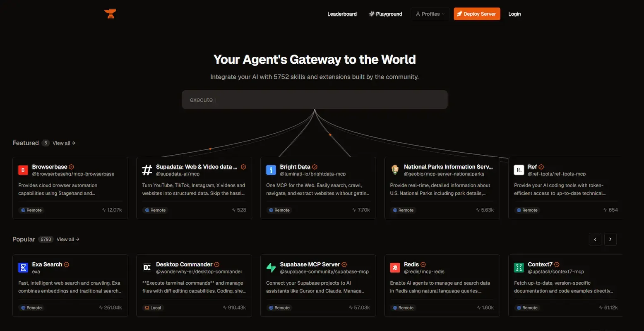This screenshot has height=331, width=644.
Task: Click the 910.43k usage count on Desktop Commander
Action: tap(234, 308)
